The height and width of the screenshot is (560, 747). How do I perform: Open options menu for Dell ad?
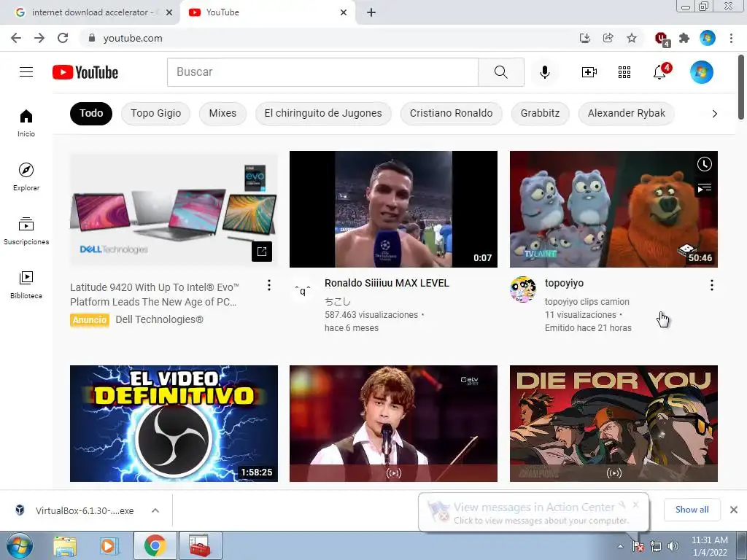click(269, 285)
